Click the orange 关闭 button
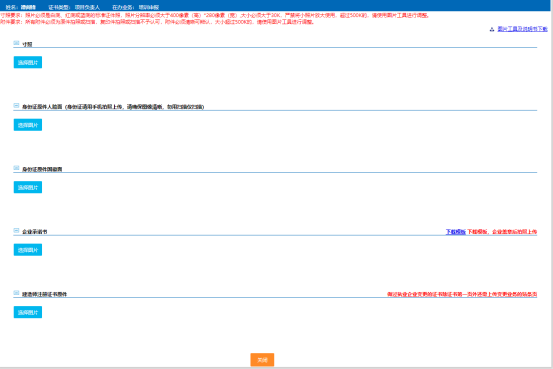This screenshot has width=553, height=369. pyautogui.click(x=262, y=360)
